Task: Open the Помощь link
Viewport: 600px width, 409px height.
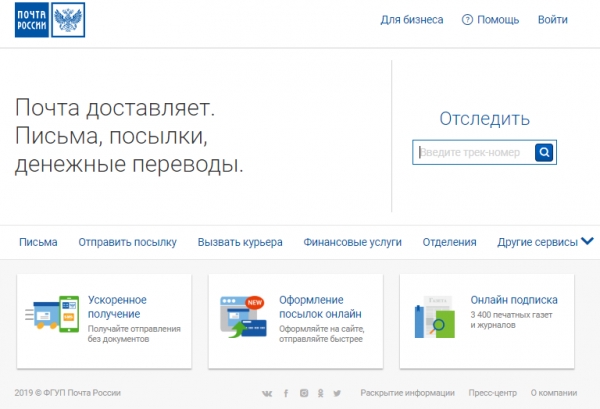Action: (x=498, y=20)
